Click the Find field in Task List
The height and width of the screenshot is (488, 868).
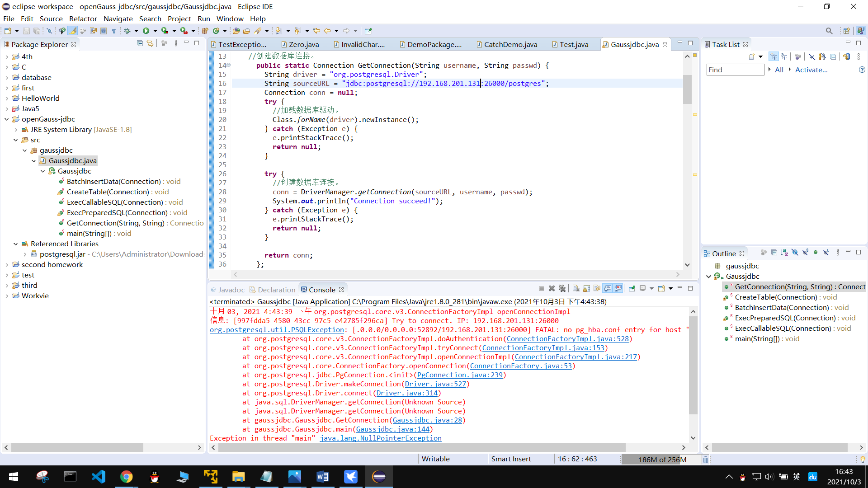tap(735, 70)
